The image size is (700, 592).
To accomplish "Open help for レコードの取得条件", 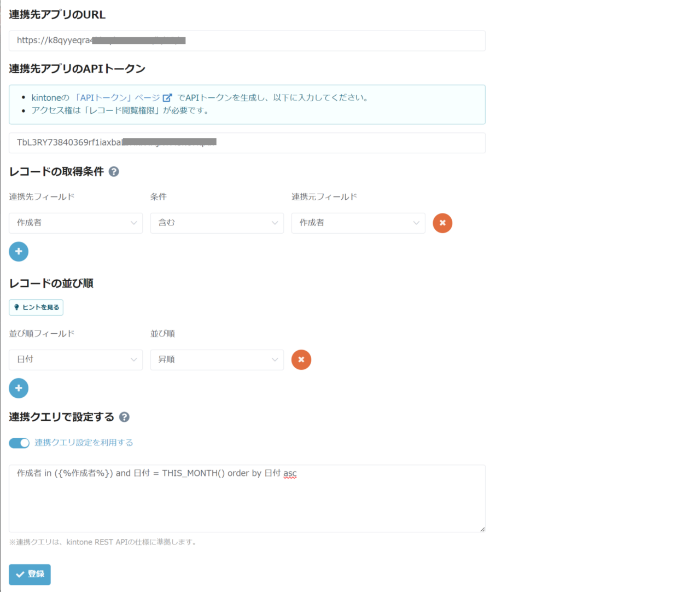I will point(114,172).
